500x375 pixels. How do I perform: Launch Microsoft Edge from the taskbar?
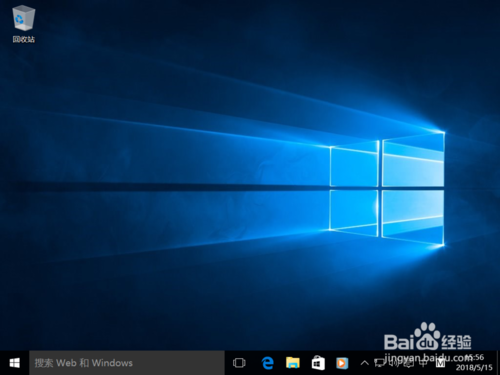267,363
